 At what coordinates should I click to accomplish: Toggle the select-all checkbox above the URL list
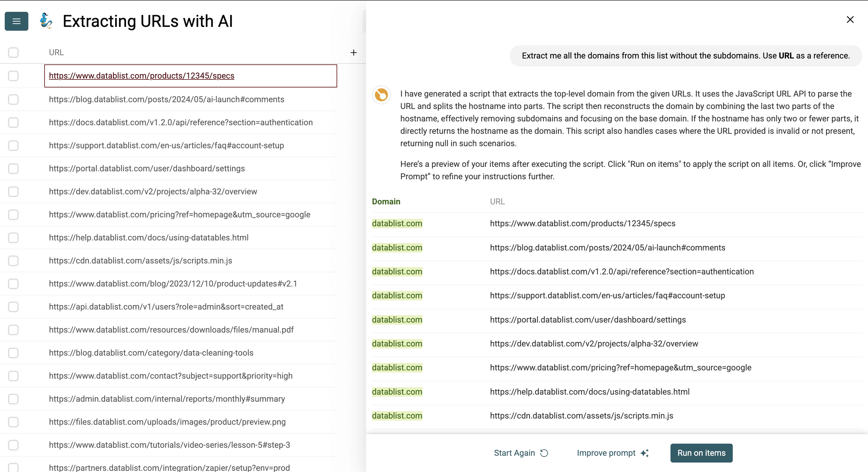pos(13,52)
